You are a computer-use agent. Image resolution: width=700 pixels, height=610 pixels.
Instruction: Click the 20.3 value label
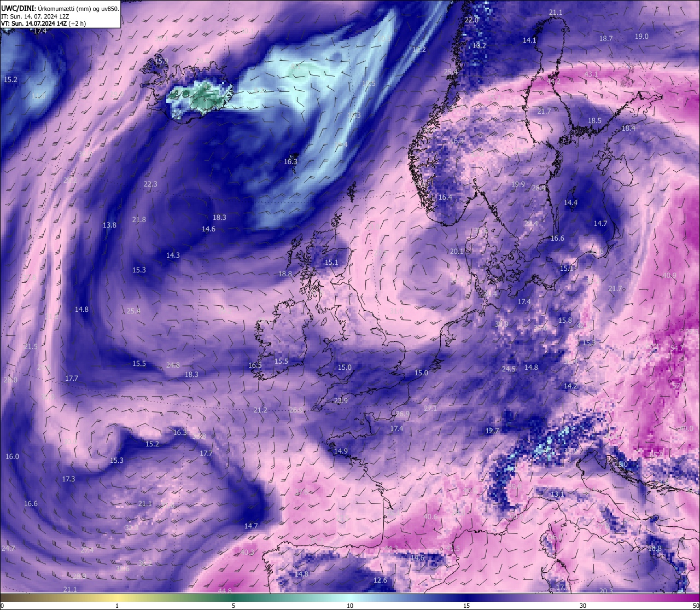(x=606, y=591)
